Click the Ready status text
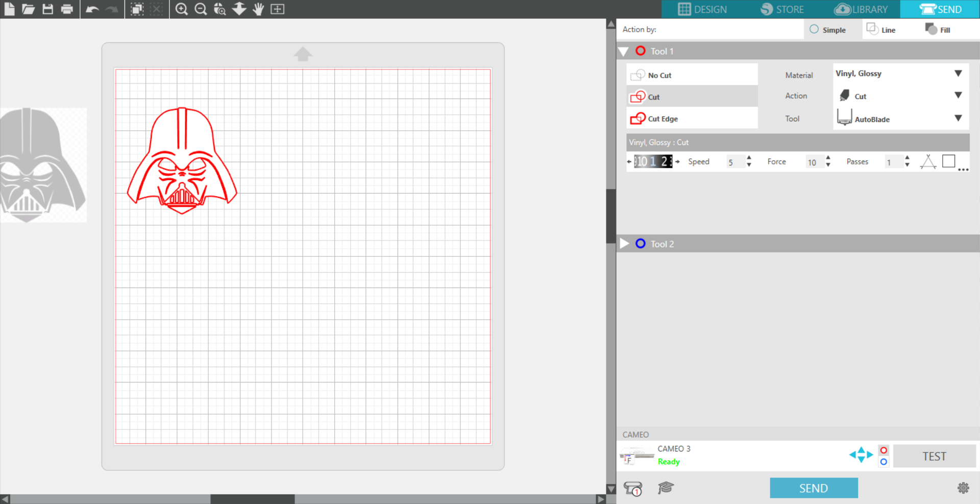The image size is (980, 504). pos(669,462)
